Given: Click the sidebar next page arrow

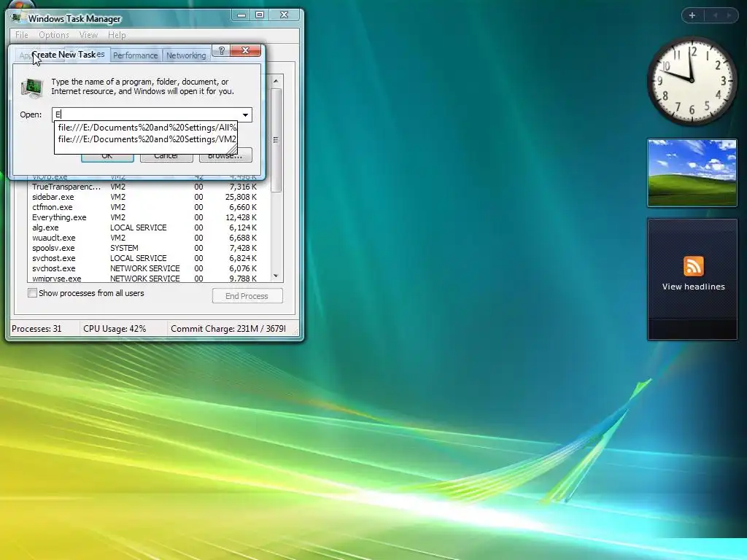Looking at the screenshot, I should (729, 15).
